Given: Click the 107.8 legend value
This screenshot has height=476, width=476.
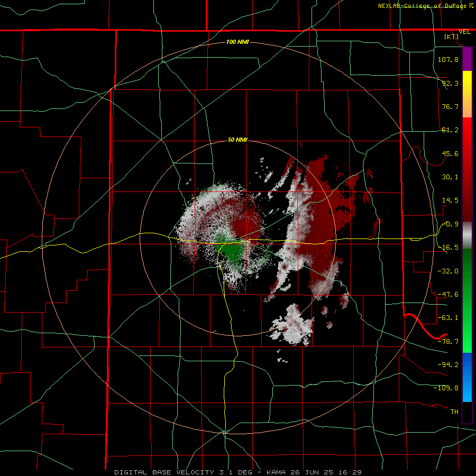Looking at the screenshot, I should coord(448,59).
